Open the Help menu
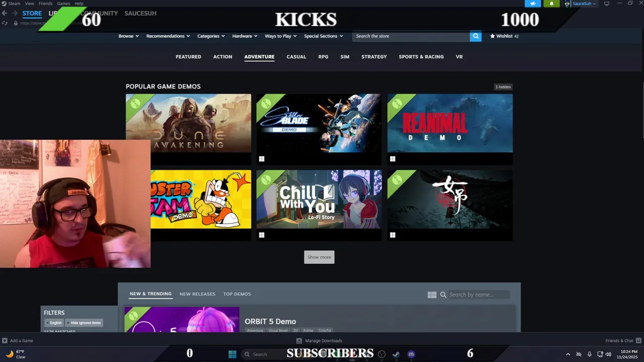 [79, 4]
